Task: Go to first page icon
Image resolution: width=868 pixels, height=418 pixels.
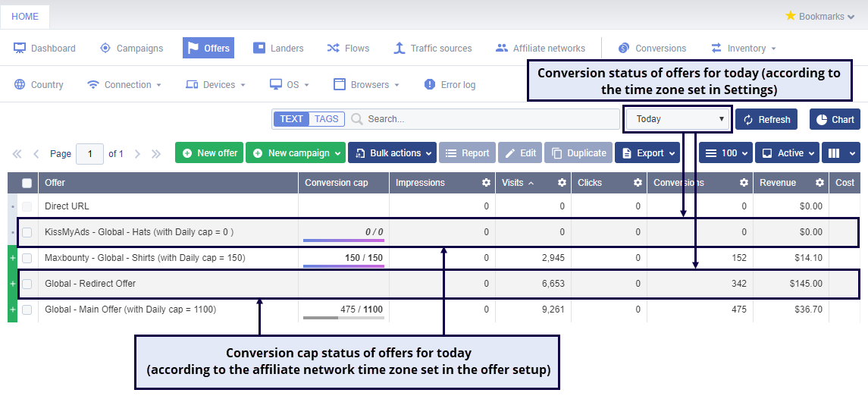Action: coord(17,153)
